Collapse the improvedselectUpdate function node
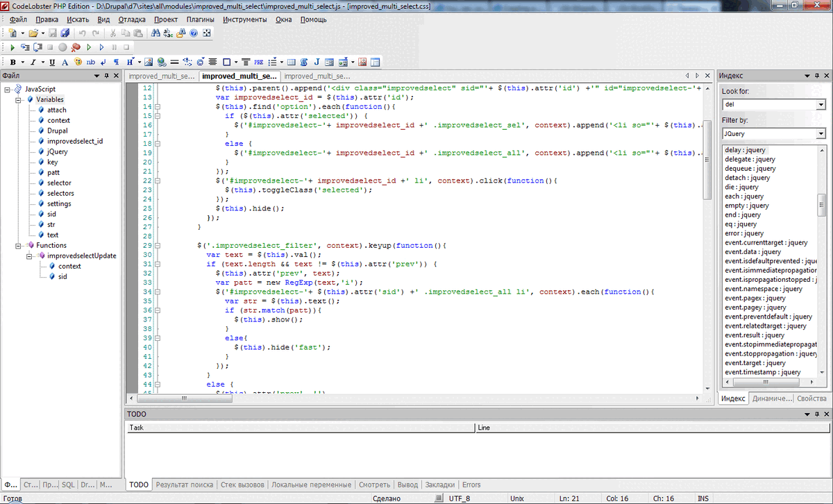 [x=29, y=255]
